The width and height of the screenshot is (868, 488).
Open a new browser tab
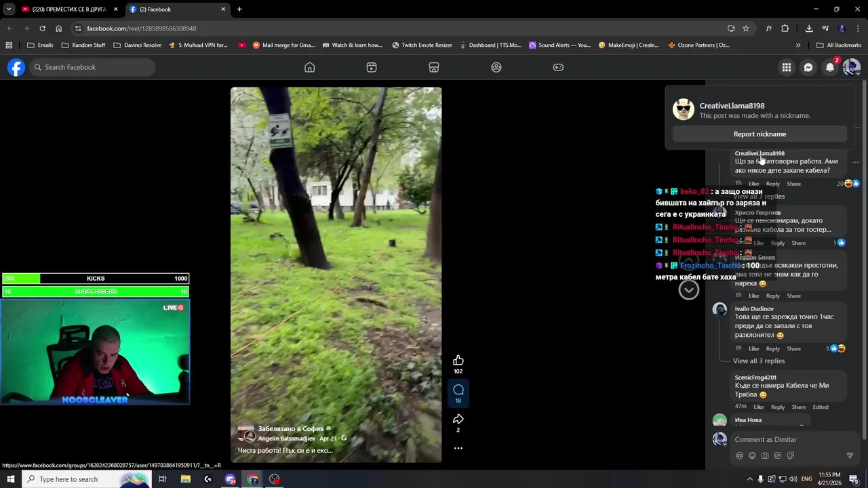239,9
